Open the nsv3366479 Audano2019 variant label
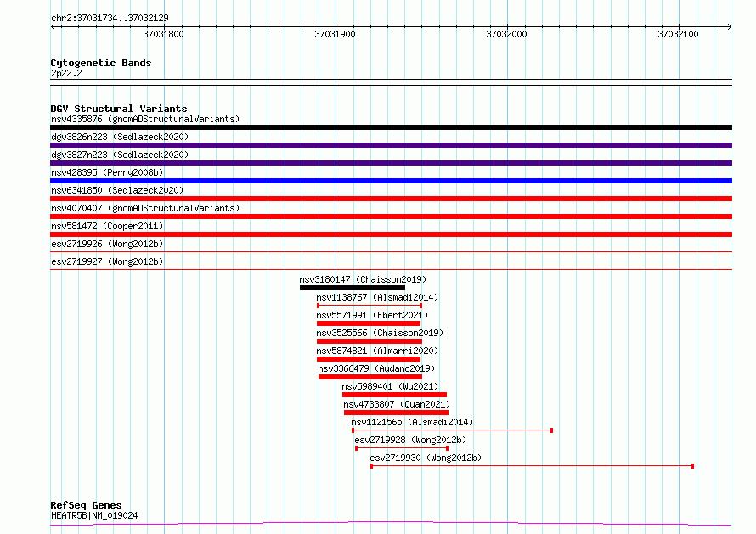This screenshot has width=756, height=534. 376,368
